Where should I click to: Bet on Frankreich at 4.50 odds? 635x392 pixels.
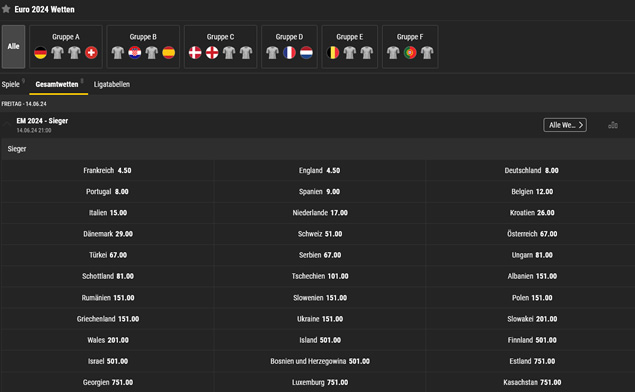pyautogui.click(x=107, y=170)
